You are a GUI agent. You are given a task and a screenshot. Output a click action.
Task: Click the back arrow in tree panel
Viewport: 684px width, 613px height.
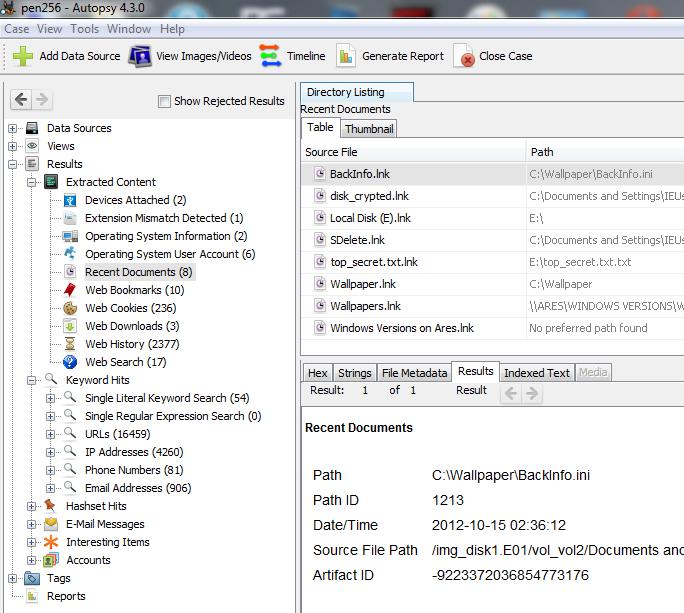tap(21, 100)
